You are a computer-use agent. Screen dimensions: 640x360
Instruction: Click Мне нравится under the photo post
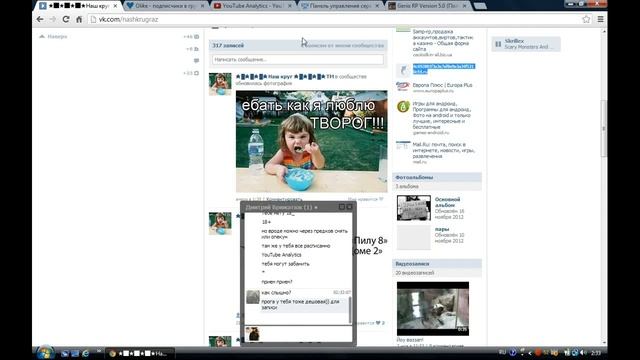[x=365, y=199]
